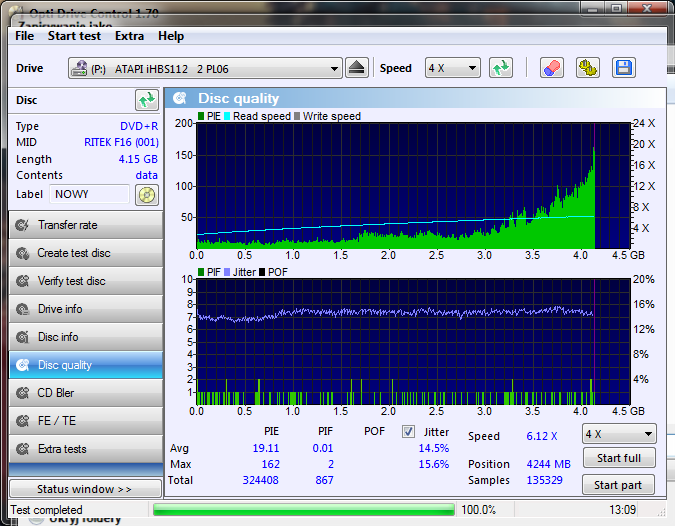Click the PIE Total value 324408
The width and height of the screenshot is (675, 526).
coord(260,480)
